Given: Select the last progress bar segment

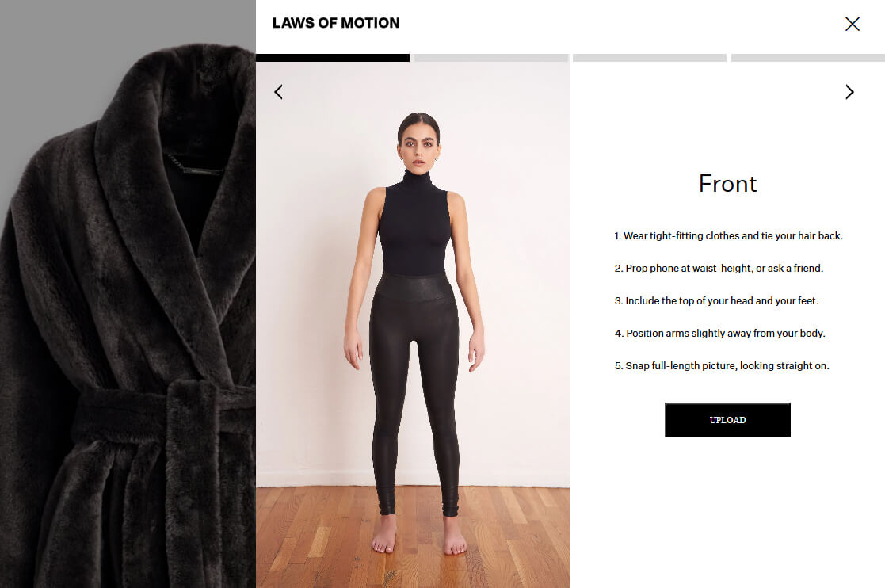Looking at the screenshot, I should [x=808, y=58].
